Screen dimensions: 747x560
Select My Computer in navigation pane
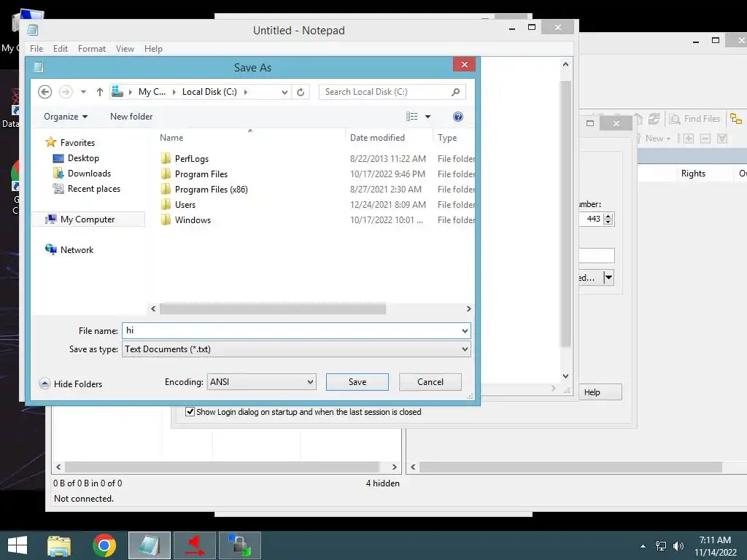88,219
